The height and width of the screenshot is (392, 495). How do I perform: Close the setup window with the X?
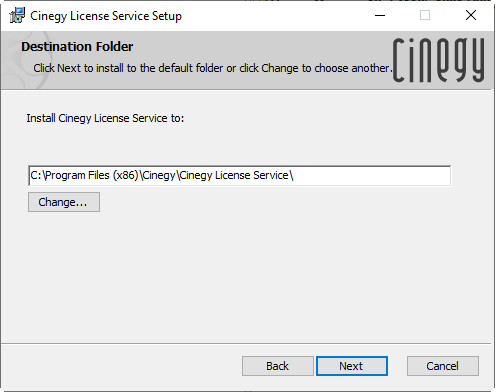(x=471, y=15)
